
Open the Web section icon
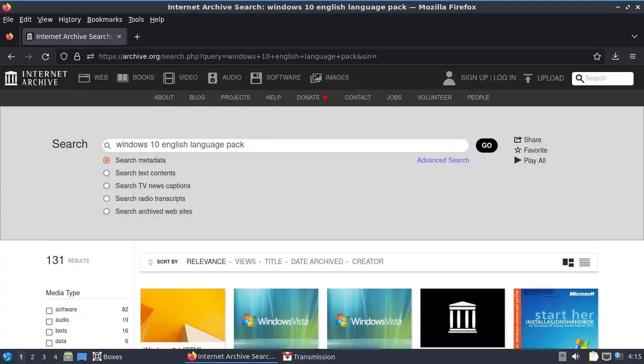point(84,78)
